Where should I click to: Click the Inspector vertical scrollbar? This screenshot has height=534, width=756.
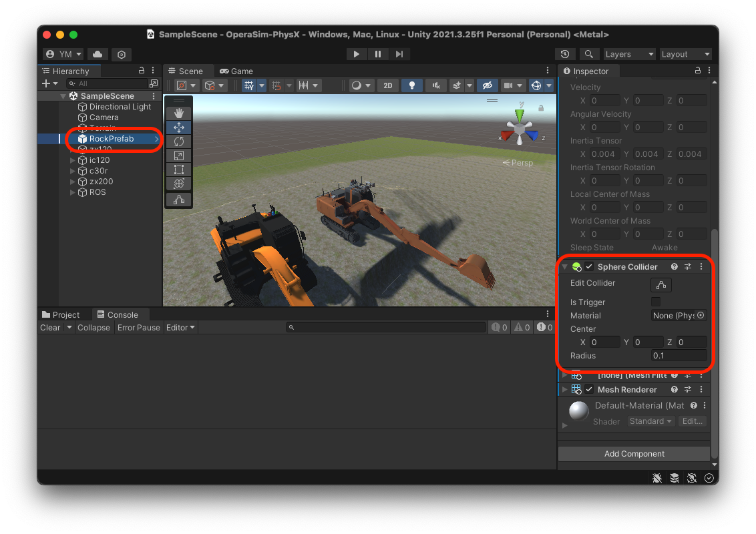coord(714,343)
